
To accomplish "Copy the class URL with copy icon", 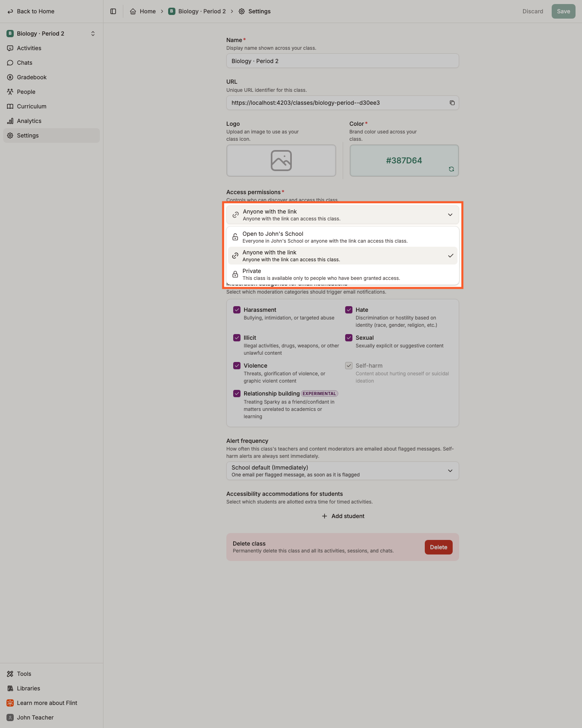I will pyautogui.click(x=452, y=103).
